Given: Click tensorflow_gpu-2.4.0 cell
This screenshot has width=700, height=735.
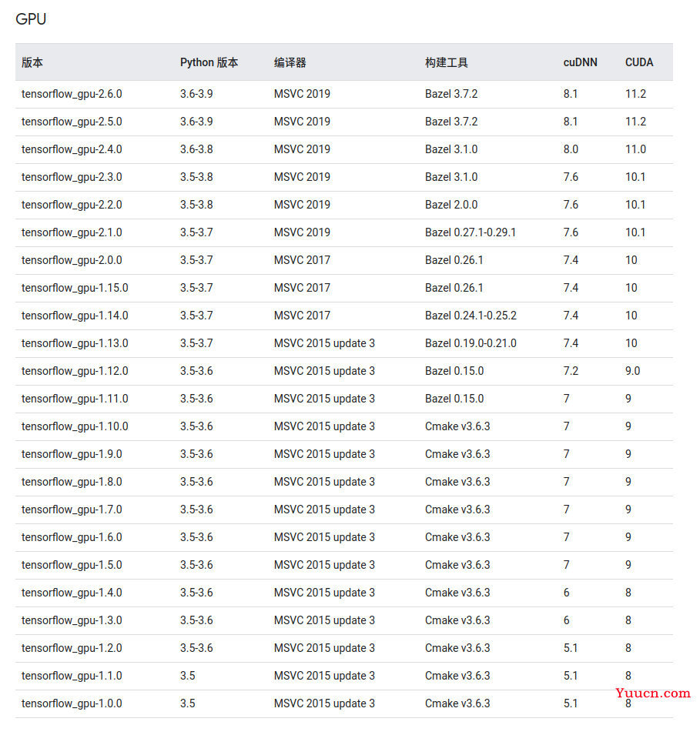Looking at the screenshot, I should click(x=72, y=149).
